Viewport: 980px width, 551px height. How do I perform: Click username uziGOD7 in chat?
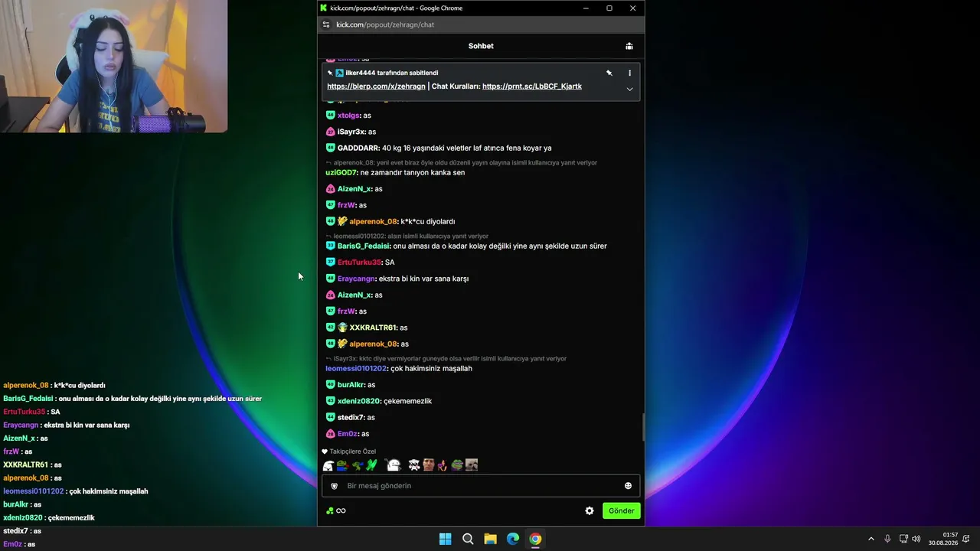(341, 173)
